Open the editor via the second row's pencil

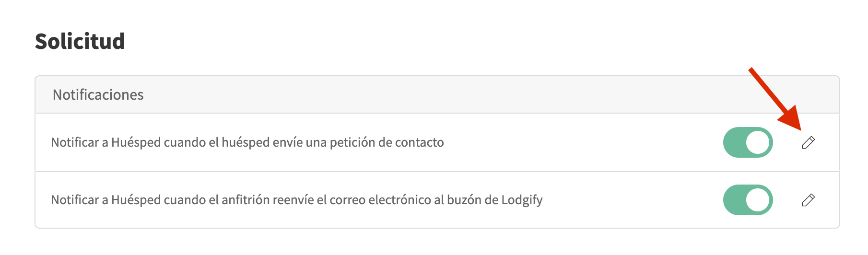tap(808, 200)
